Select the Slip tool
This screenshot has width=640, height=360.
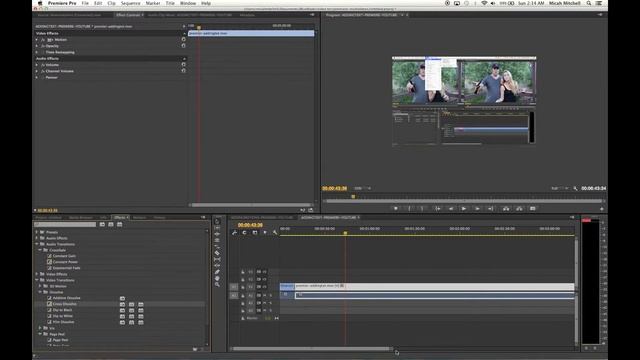click(x=217, y=259)
